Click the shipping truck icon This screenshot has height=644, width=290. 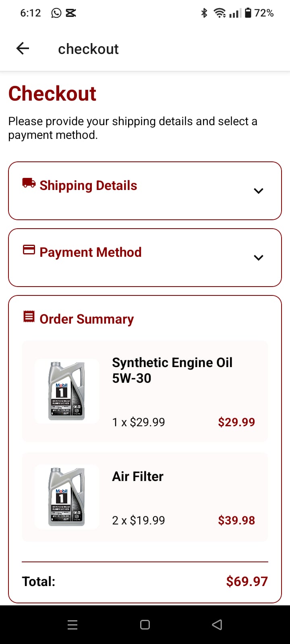point(29,183)
